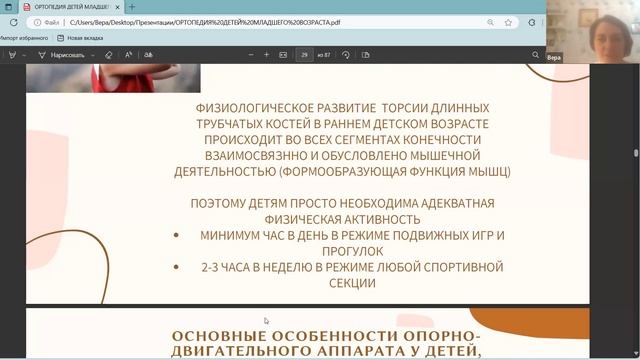The height and width of the screenshot is (360, 640).
Task: Click the heading ОСНОВНЫЕ ОСОБЕННОСТИ ОПОРНО-
Action: pos(326,336)
